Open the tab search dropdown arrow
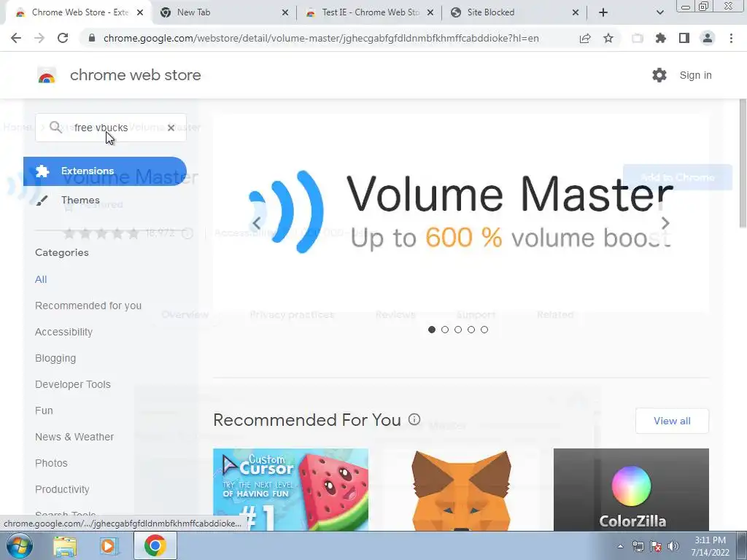Viewport: 747px width, 560px height. pyautogui.click(x=659, y=12)
